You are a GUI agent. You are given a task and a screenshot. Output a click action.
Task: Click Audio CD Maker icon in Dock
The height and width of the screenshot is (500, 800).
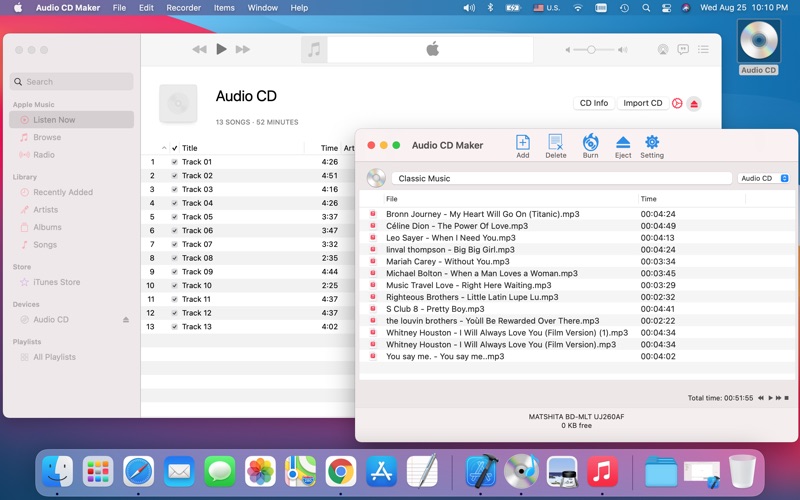[521, 471]
